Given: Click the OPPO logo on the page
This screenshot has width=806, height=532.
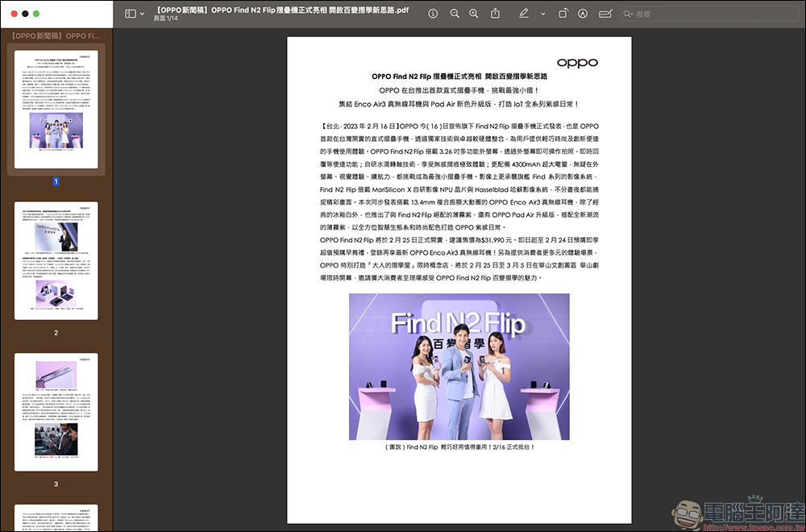Looking at the screenshot, I should [x=577, y=62].
